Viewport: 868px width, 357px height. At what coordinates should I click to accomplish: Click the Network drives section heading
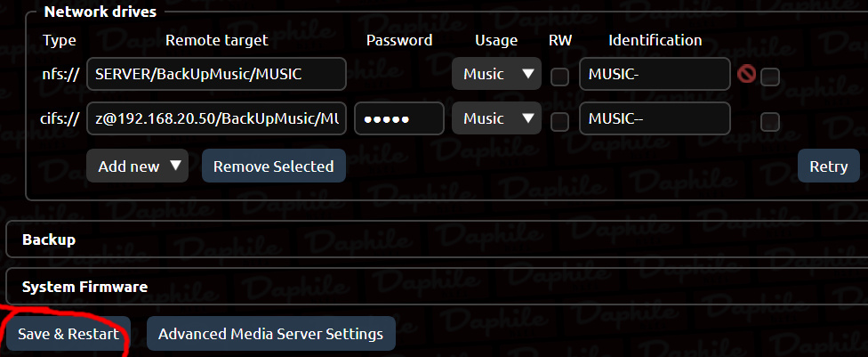(x=100, y=12)
